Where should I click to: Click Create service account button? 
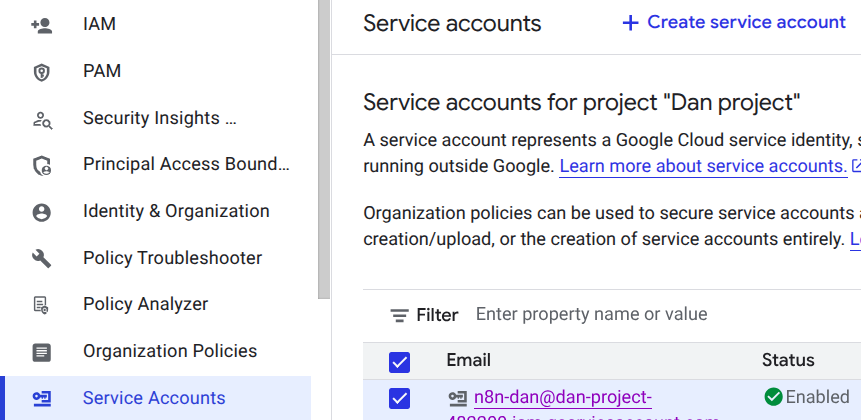[x=734, y=22]
